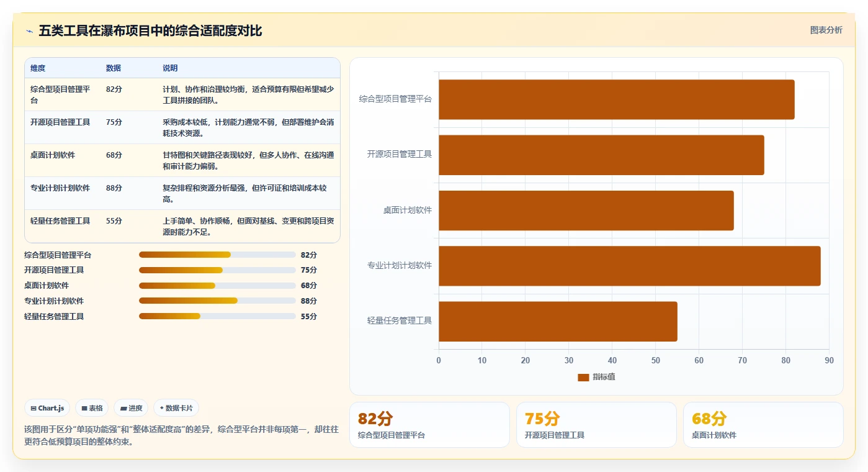Click the footnote paragraph starting 该图用于区分
This screenshot has width=868, height=472.
coord(181,435)
